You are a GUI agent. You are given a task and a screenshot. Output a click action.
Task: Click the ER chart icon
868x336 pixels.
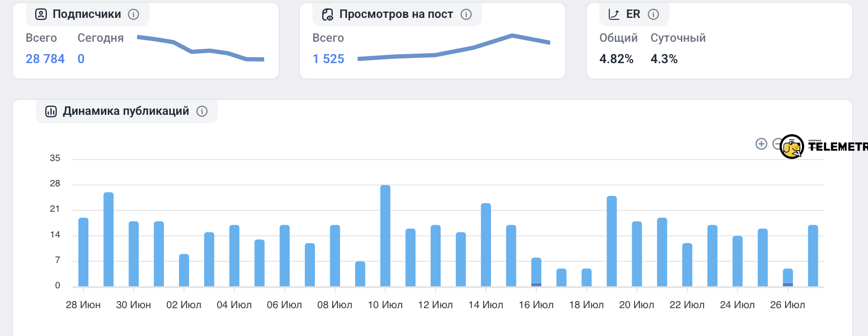614,14
